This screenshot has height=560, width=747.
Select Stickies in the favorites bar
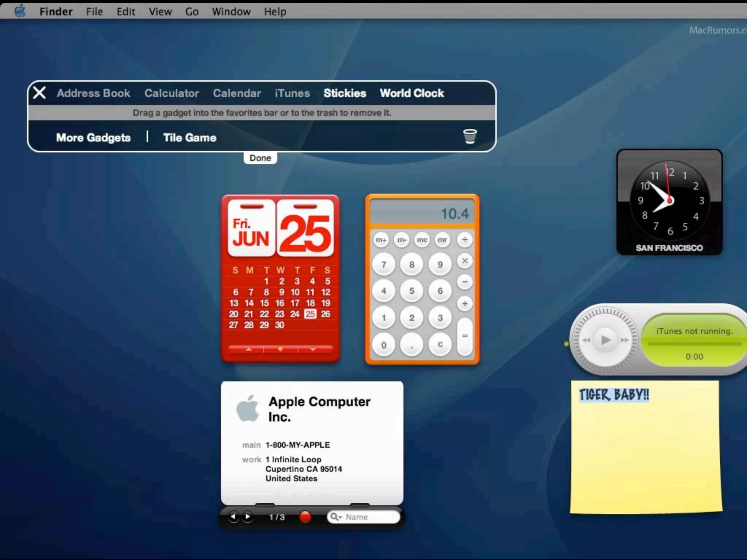345,93
